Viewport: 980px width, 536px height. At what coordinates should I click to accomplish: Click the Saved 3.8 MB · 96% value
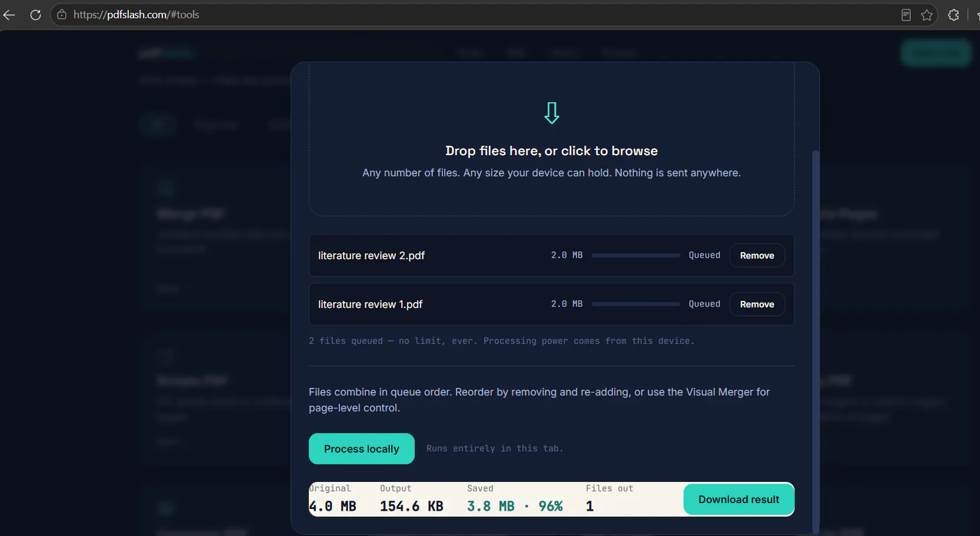[515, 506]
